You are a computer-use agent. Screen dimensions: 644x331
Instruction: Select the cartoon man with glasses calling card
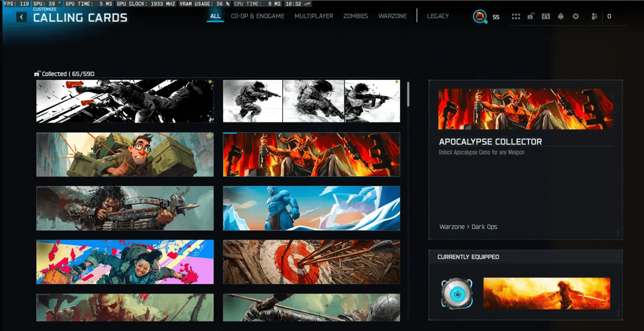[x=125, y=154]
